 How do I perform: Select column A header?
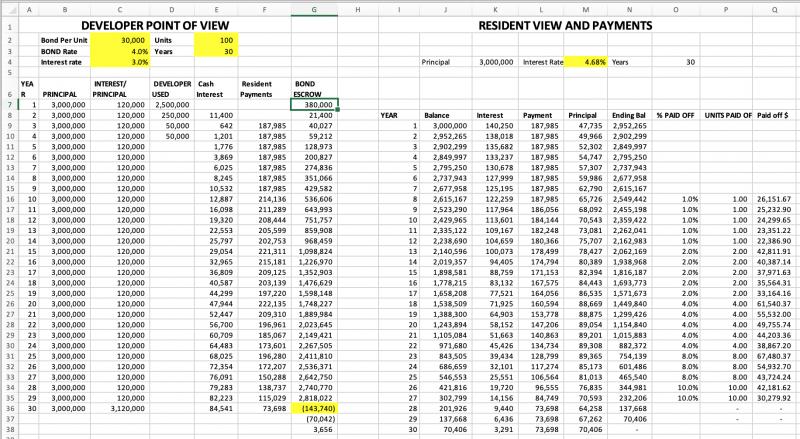(29, 10)
